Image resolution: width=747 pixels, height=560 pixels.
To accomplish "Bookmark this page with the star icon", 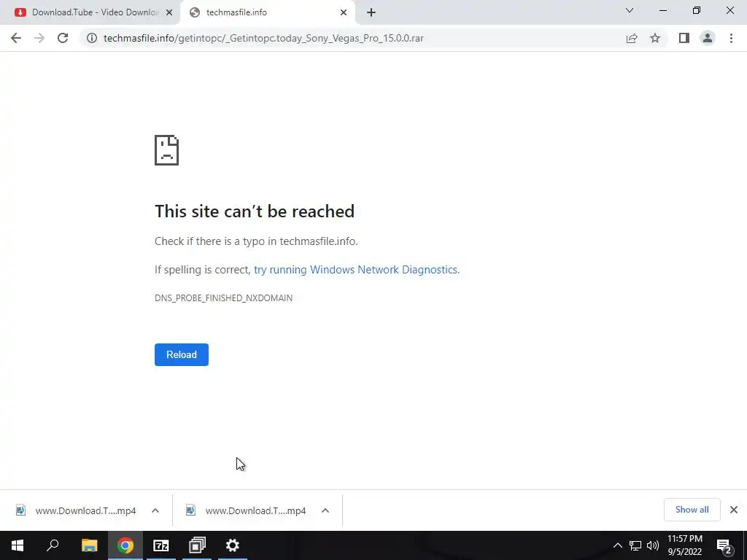I will (655, 38).
